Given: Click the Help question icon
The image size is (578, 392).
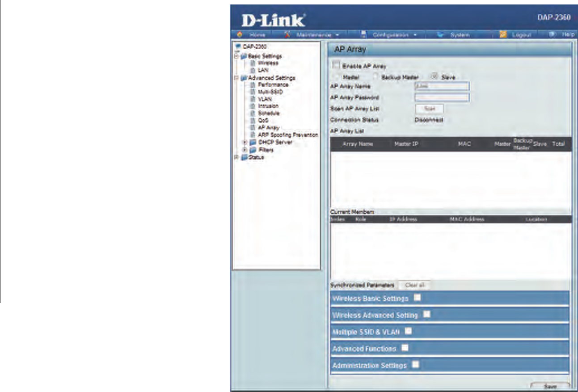Looking at the screenshot, I should [552, 34].
